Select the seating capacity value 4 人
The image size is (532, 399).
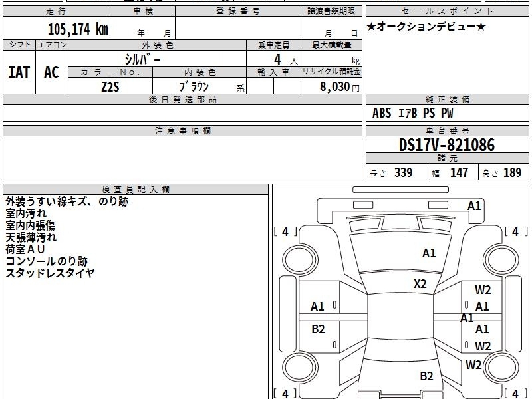pyautogui.click(x=285, y=59)
